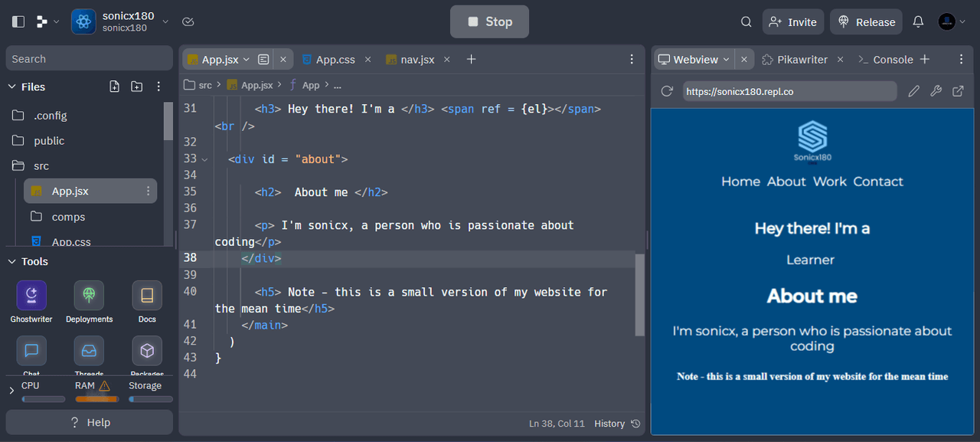
Task: Open the Docs tool
Action: 147,296
